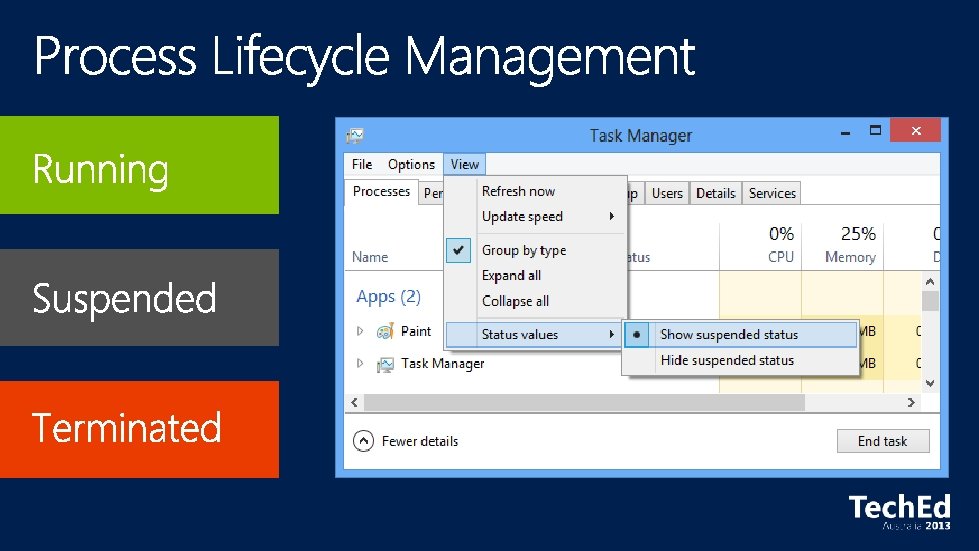Screen dimensions: 979x551
Task: Click the Task Manager title bar icon
Action: (x=355, y=135)
